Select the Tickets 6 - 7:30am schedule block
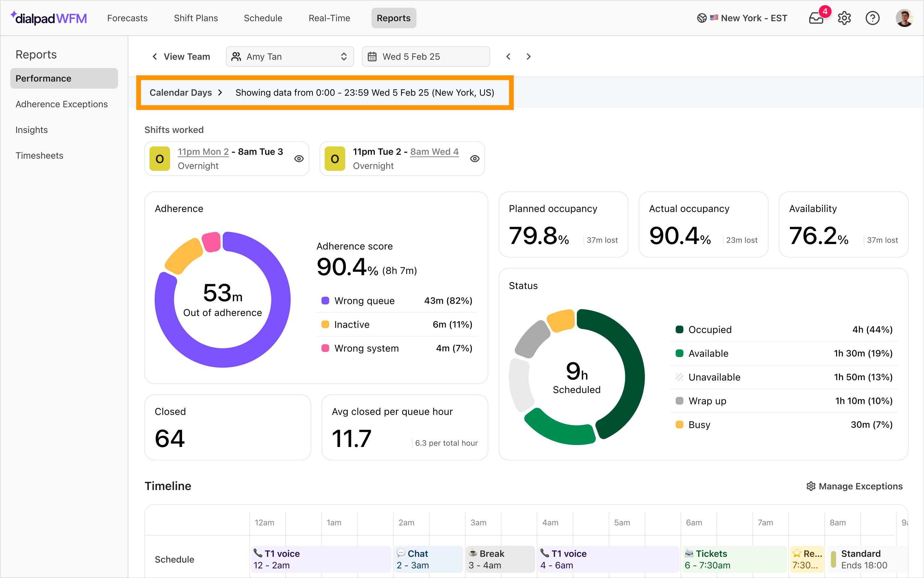Viewport: 924px width, 578px height. [x=735, y=559]
